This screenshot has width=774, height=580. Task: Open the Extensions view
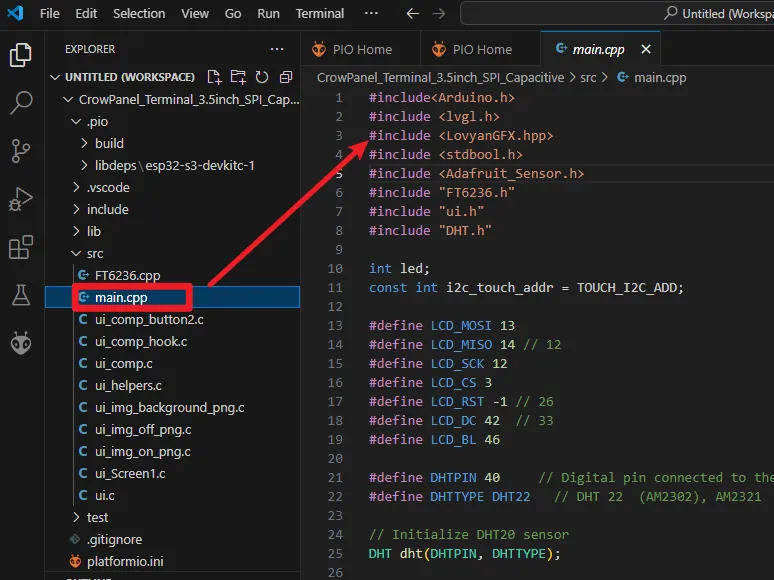(x=21, y=247)
